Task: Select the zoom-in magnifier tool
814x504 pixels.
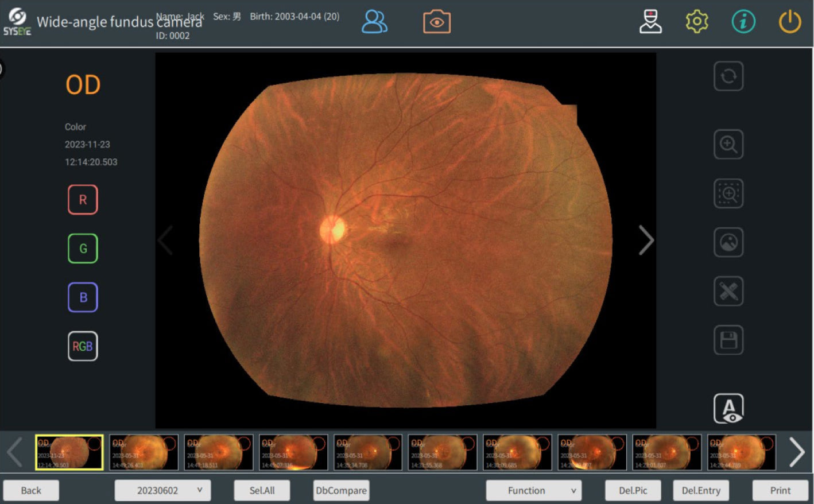Action: click(728, 144)
